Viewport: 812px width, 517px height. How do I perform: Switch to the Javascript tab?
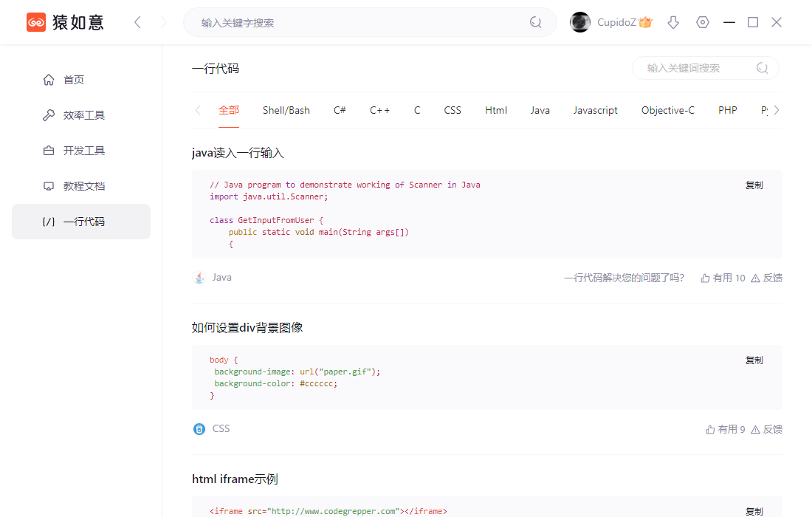pos(595,110)
